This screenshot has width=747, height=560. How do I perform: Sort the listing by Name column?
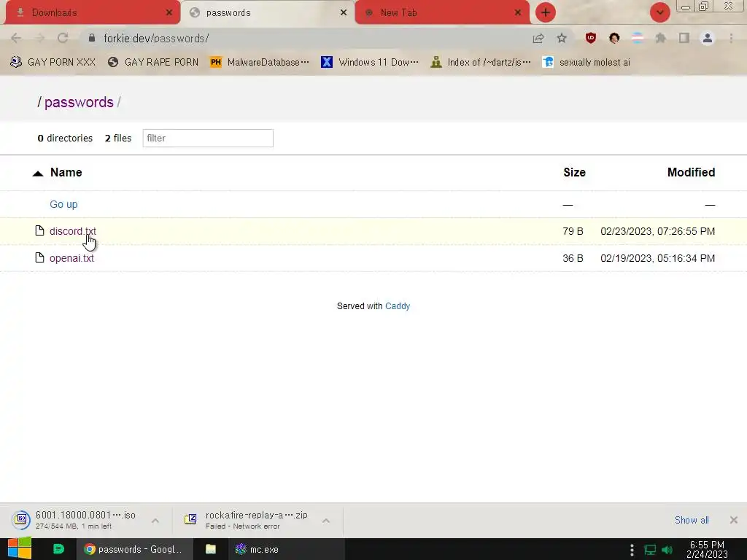pyautogui.click(x=66, y=172)
